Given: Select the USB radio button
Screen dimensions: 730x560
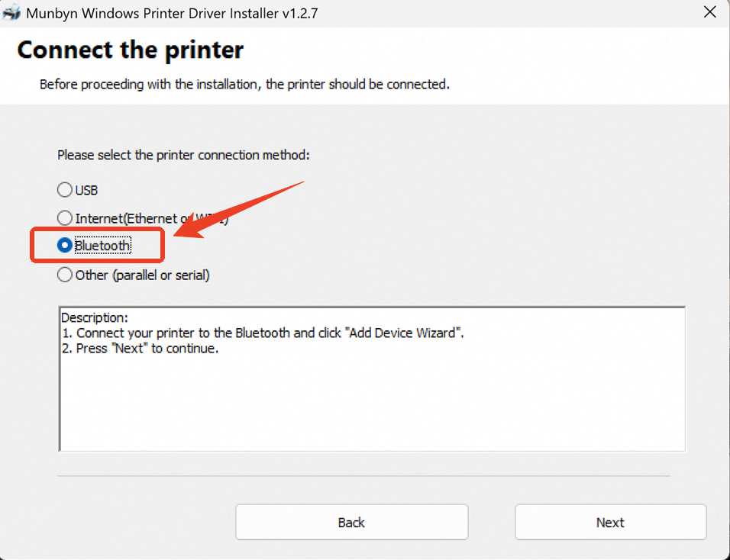Looking at the screenshot, I should [x=65, y=190].
